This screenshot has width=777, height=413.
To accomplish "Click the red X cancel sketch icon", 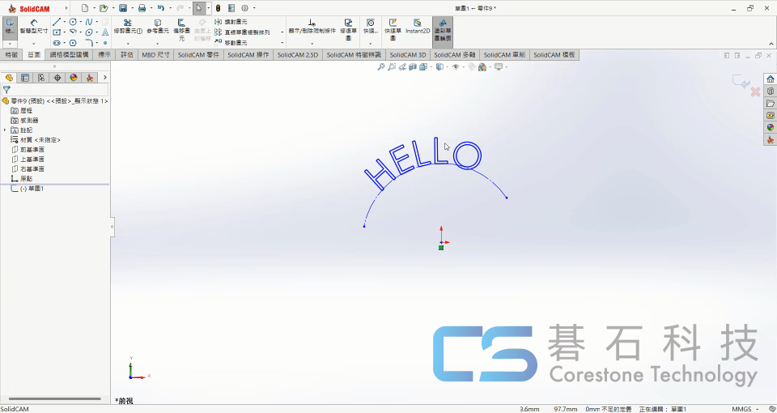I will [755, 91].
